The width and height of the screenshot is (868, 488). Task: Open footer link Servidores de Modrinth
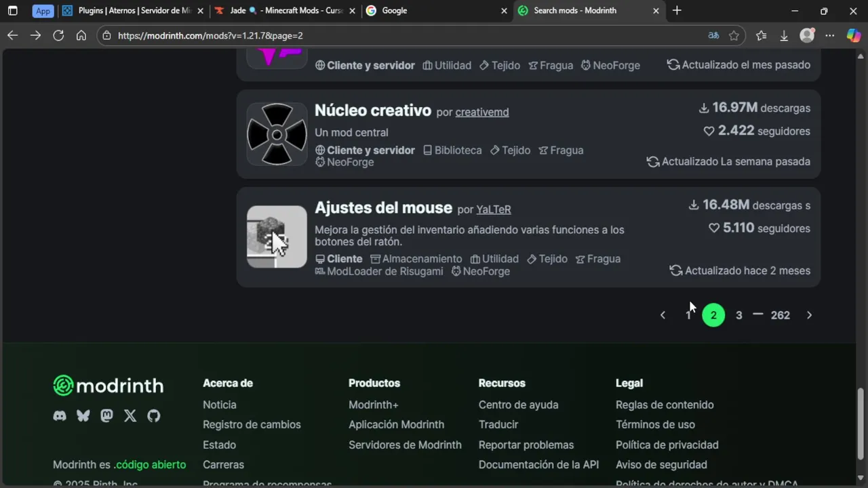tap(405, 445)
